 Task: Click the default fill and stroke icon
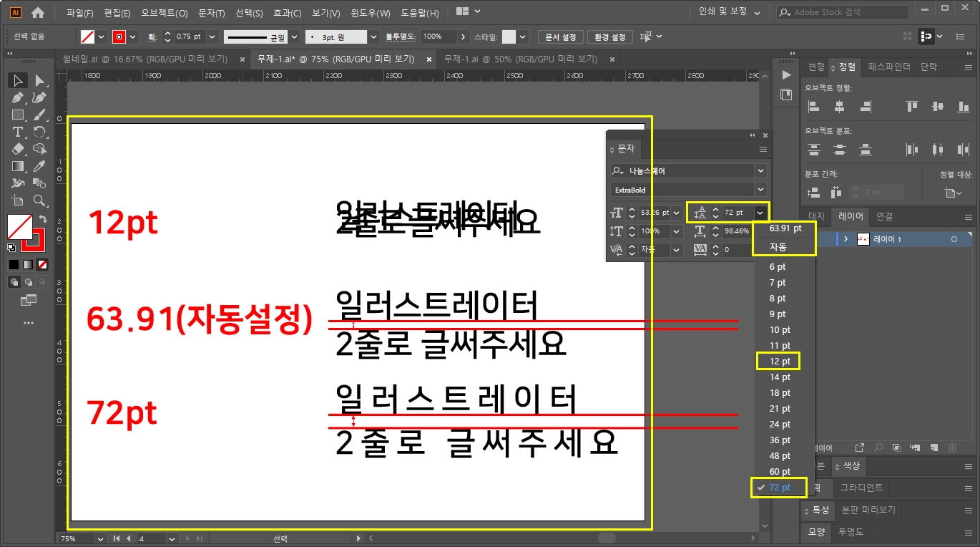pos(12,248)
